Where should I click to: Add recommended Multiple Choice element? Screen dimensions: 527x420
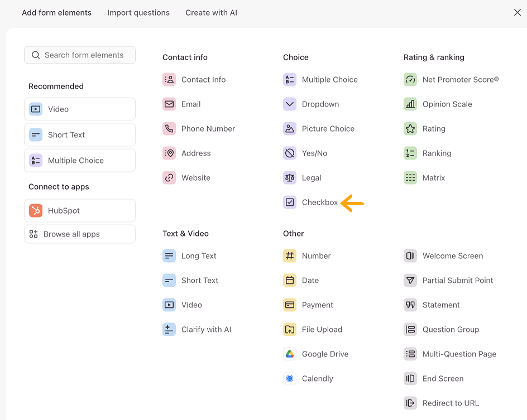80,161
